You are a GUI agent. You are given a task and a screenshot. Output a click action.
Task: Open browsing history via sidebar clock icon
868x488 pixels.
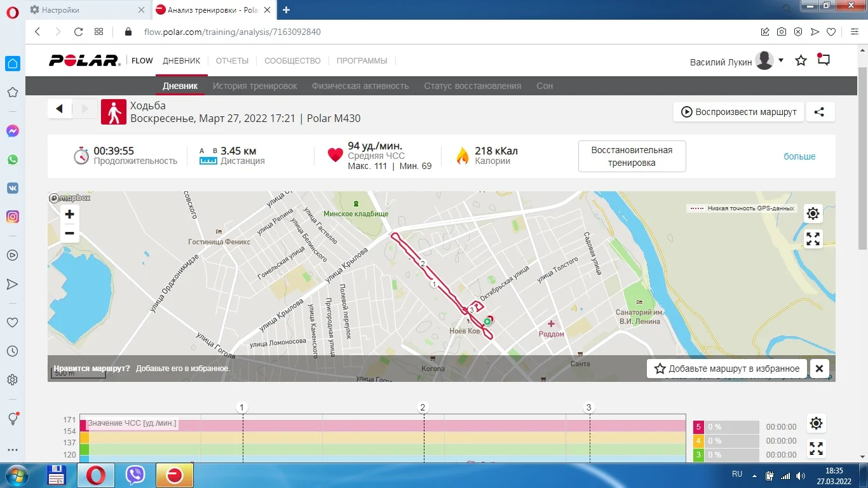pos(12,351)
